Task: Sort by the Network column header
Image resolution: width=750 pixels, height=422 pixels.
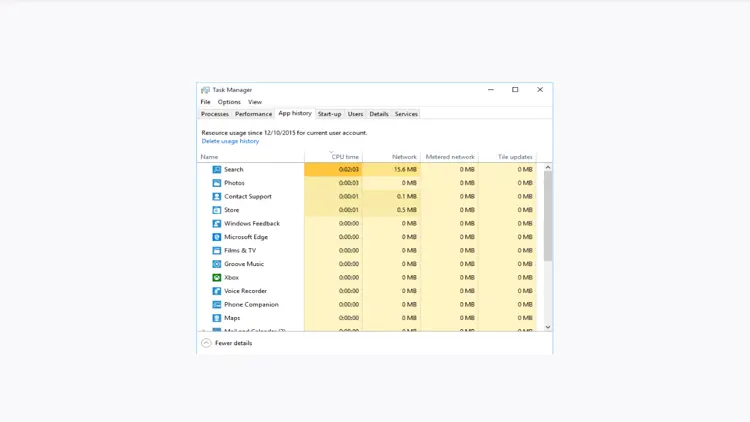Action: pos(404,157)
